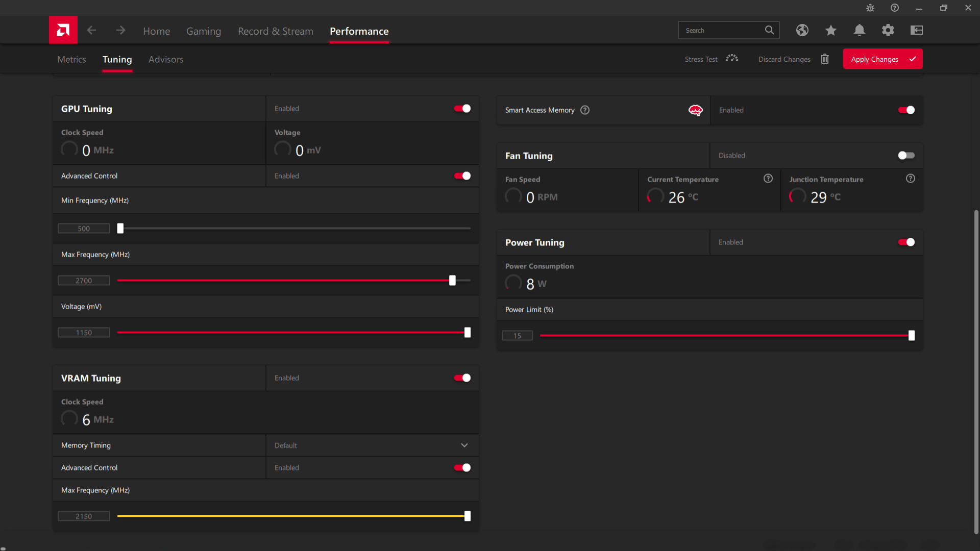Click the Smart Access Memory help icon

click(x=584, y=110)
